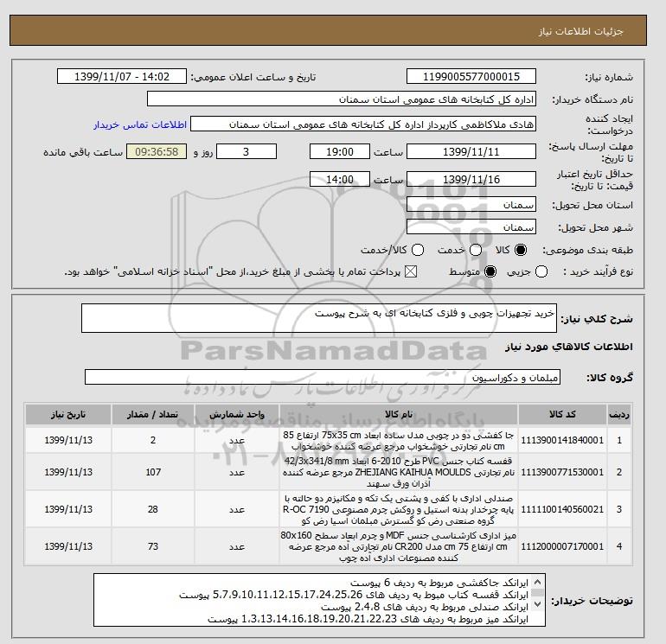Click the buyer organization name field

click(x=342, y=99)
